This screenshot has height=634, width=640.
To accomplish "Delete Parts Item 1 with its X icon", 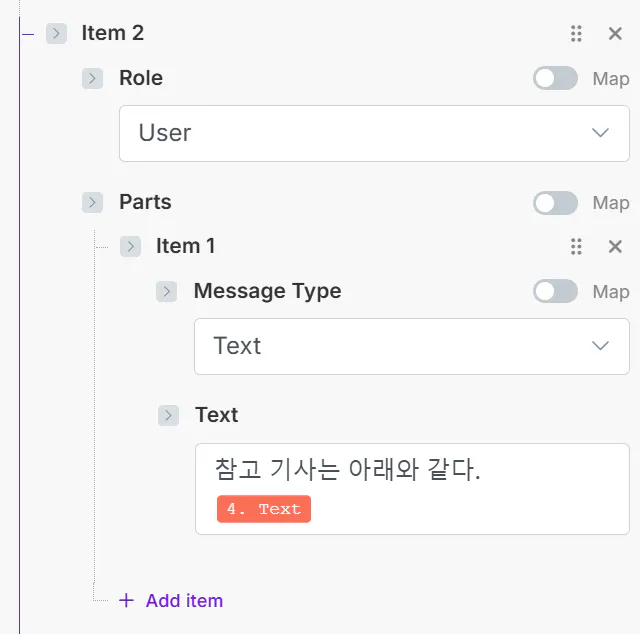I will click(615, 247).
